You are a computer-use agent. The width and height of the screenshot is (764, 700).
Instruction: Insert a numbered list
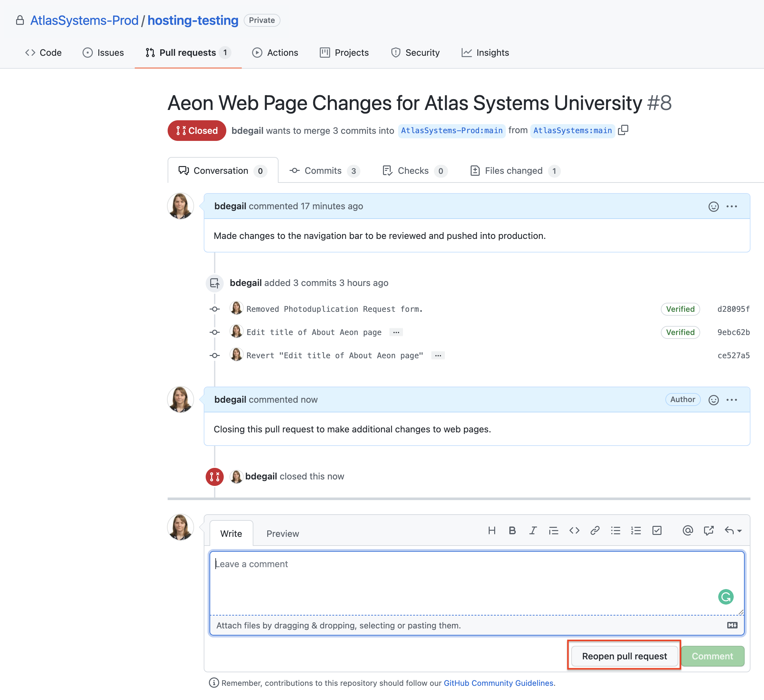pos(636,531)
